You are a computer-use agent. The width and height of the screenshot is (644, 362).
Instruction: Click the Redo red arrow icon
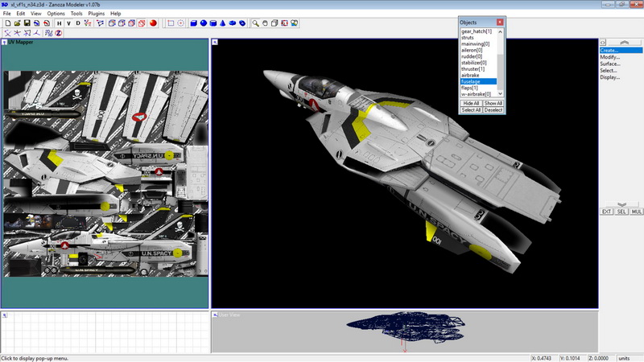pos(47,23)
